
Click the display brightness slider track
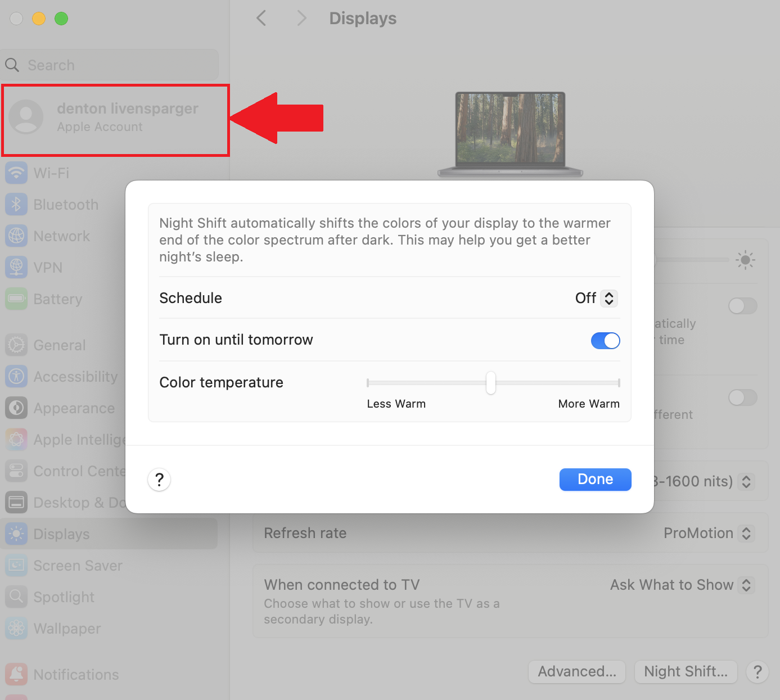pos(692,260)
